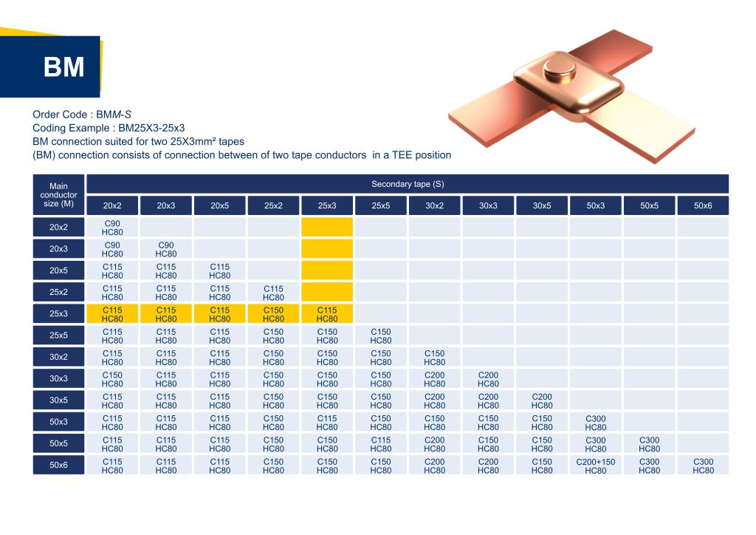Click the 25x3 main conductor row header
This screenshot has width=756, height=535.
click(x=58, y=314)
